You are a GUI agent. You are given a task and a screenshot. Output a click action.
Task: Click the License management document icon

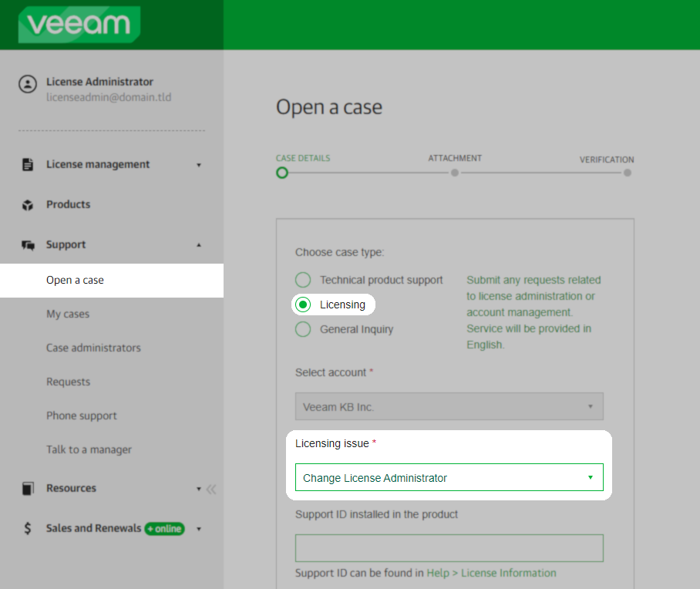click(28, 164)
